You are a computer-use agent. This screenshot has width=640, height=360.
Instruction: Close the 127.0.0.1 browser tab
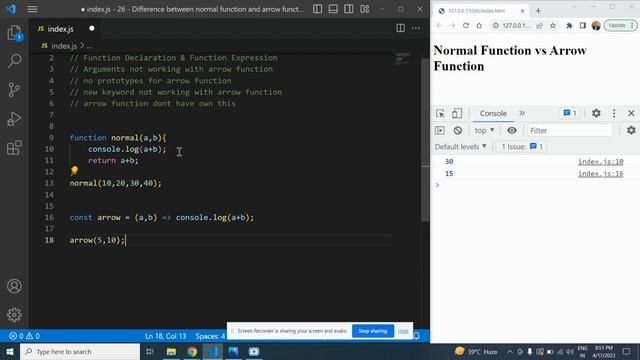(x=522, y=11)
